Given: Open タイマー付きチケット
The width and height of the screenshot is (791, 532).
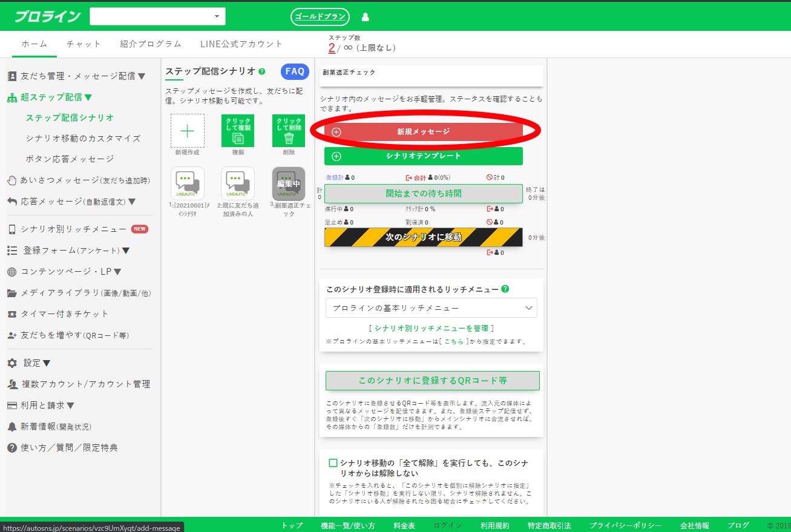Looking at the screenshot, I should (x=65, y=314).
